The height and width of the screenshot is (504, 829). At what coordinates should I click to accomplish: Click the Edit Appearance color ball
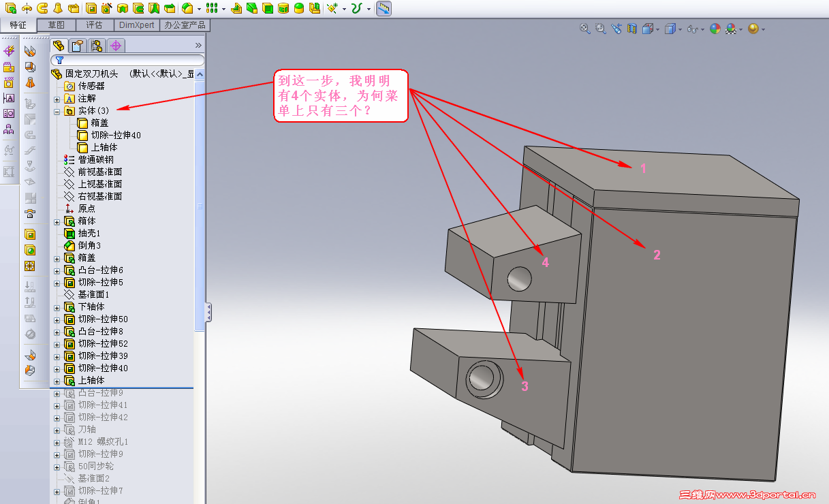tap(715, 29)
